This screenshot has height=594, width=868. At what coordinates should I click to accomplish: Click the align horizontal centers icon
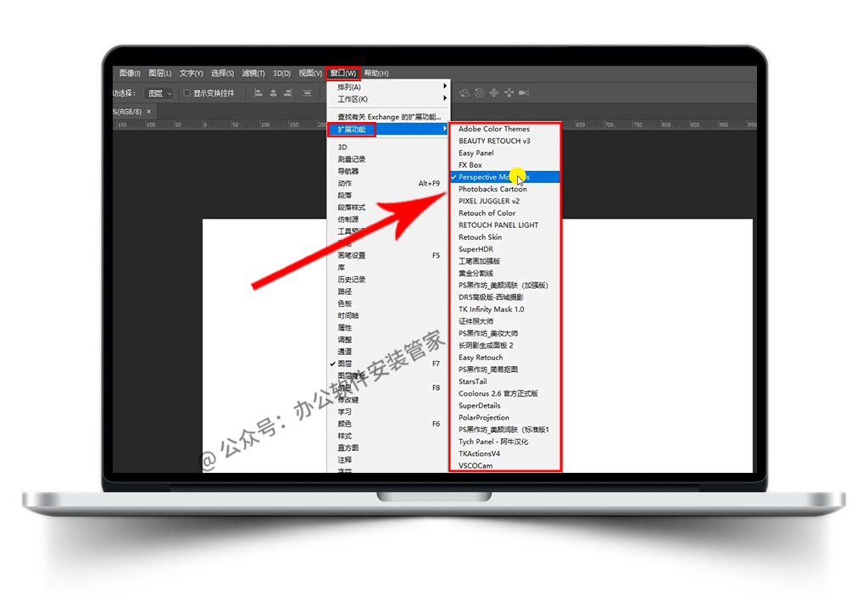click(x=271, y=93)
